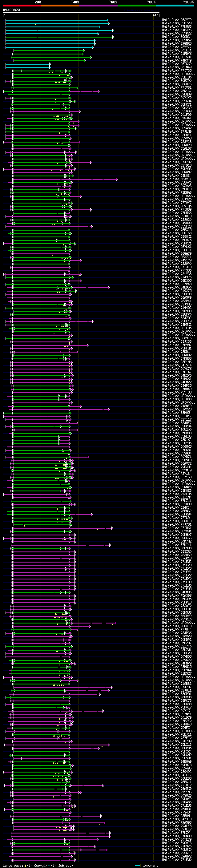
Task: Select hit label UniRef100_Q91GH4
Action: point(177,101)
